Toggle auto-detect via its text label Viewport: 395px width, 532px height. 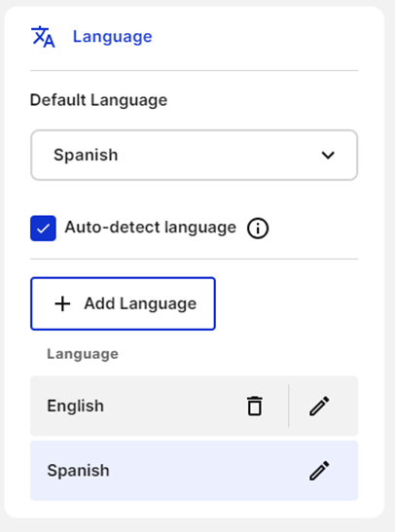[x=151, y=228]
